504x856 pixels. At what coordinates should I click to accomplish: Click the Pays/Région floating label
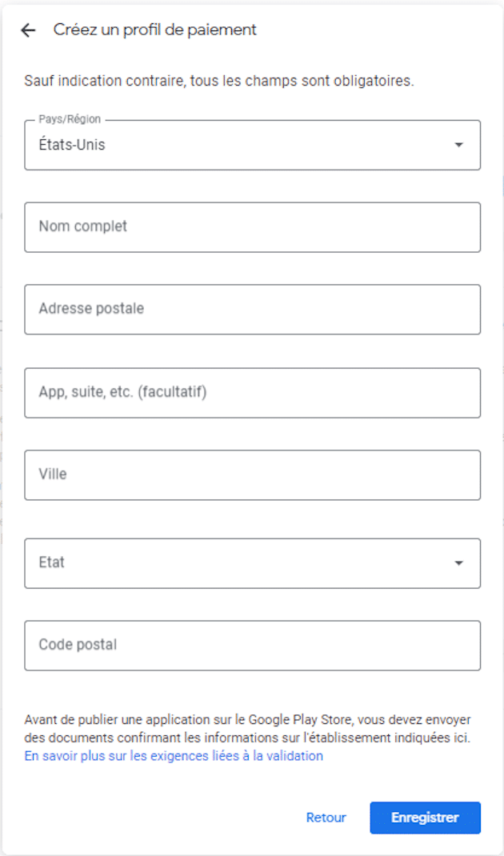click(x=70, y=119)
